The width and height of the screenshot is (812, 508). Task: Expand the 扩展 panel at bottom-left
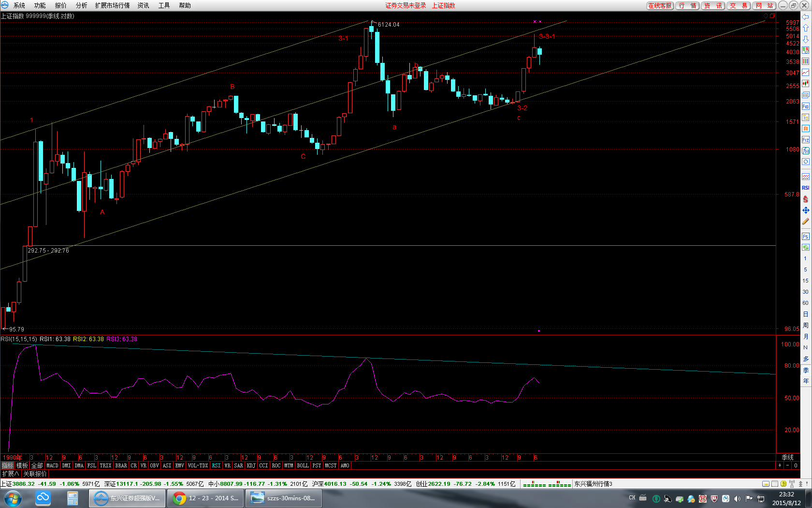[x=10, y=474]
